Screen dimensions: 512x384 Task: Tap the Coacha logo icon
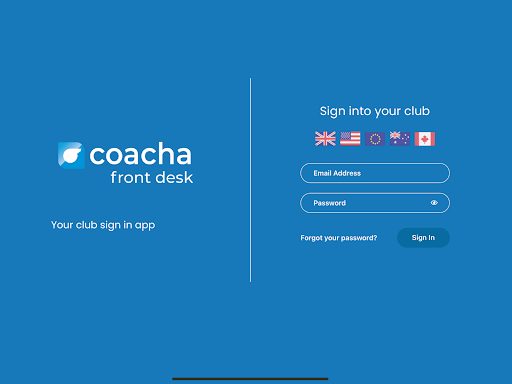(x=71, y=155)
